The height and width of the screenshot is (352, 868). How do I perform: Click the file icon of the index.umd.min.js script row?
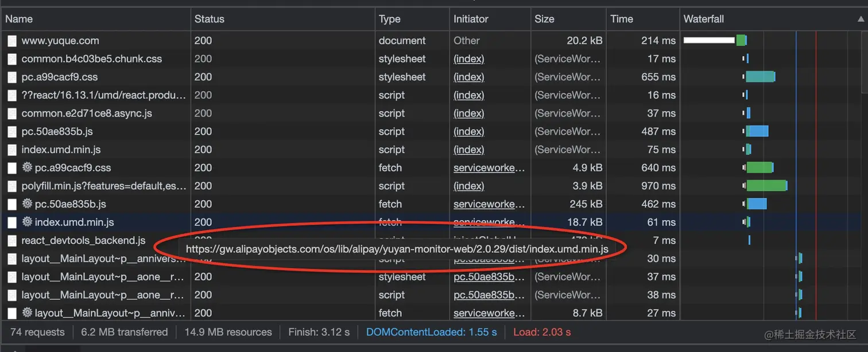click(12, 150)
